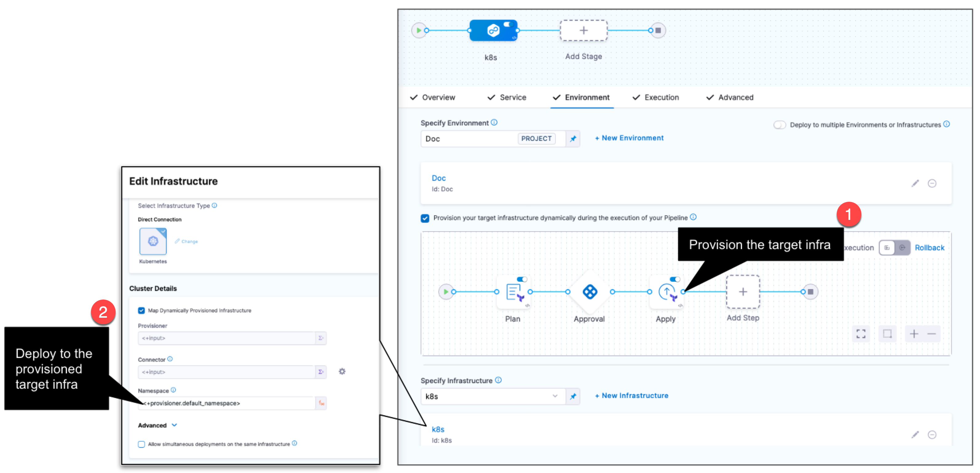Screen dimensions: 980x473
Task: Open the Terraform Apply step icon
Action: (666, 292)
